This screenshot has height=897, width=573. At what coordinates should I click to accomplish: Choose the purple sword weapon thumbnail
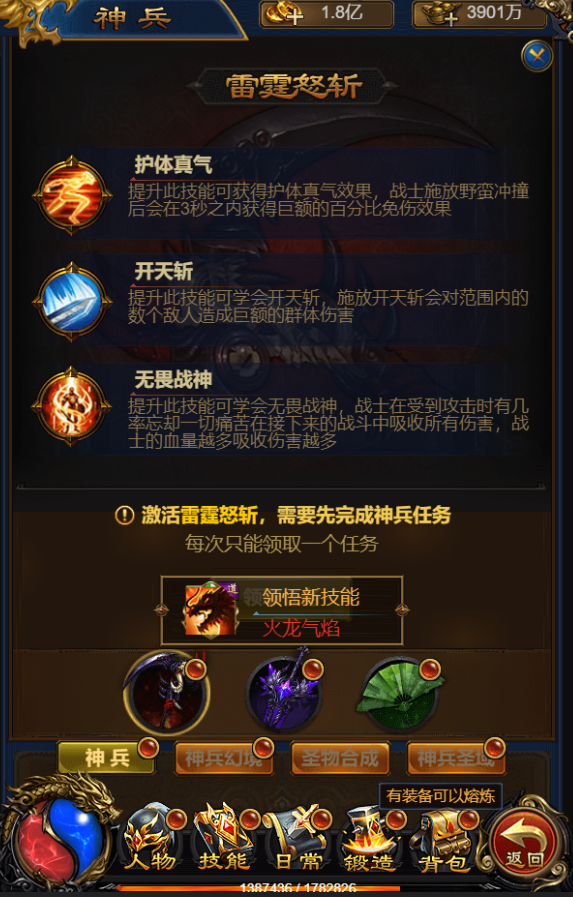click(285, 690)
